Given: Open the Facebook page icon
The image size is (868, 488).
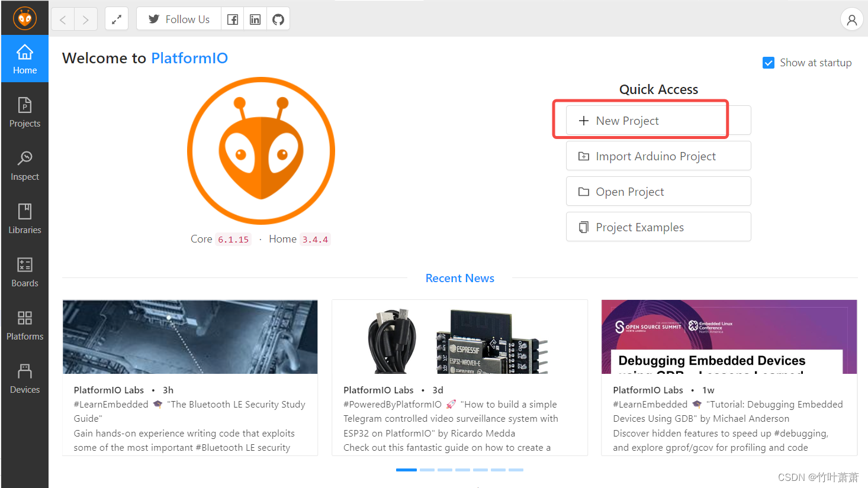Looking at the screenshot, I should tap(233, 20).
